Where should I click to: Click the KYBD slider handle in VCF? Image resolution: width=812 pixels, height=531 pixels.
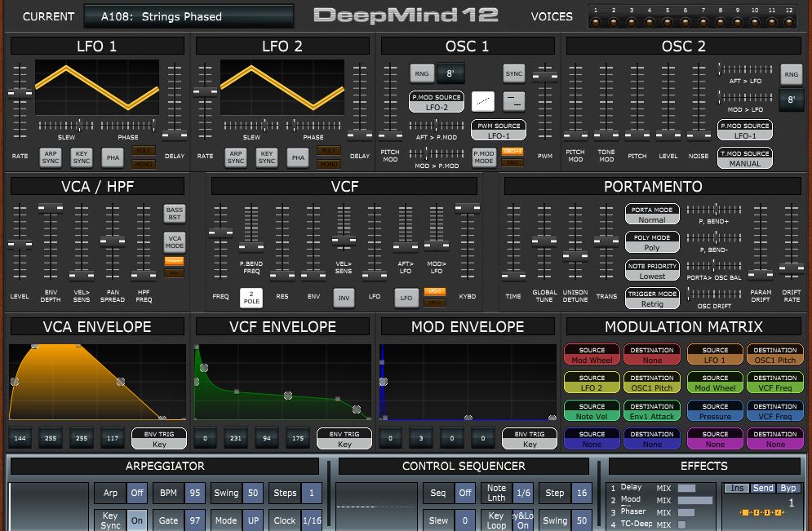point(467,208)
